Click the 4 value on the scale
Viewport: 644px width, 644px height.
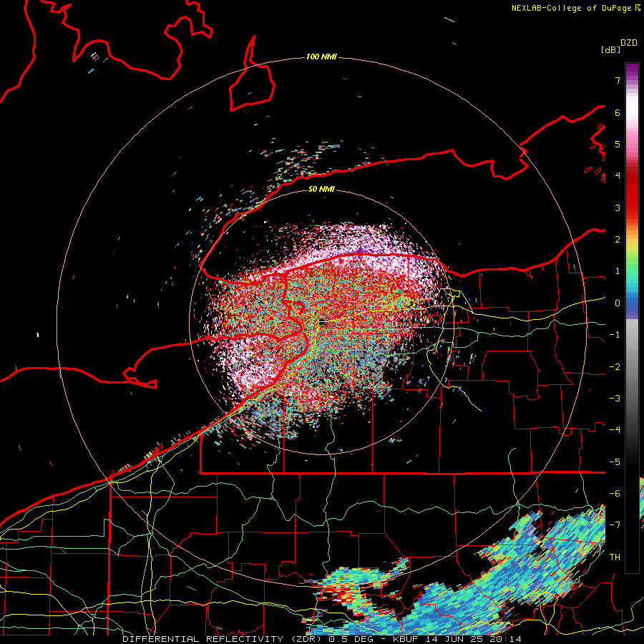coord(618,176)
